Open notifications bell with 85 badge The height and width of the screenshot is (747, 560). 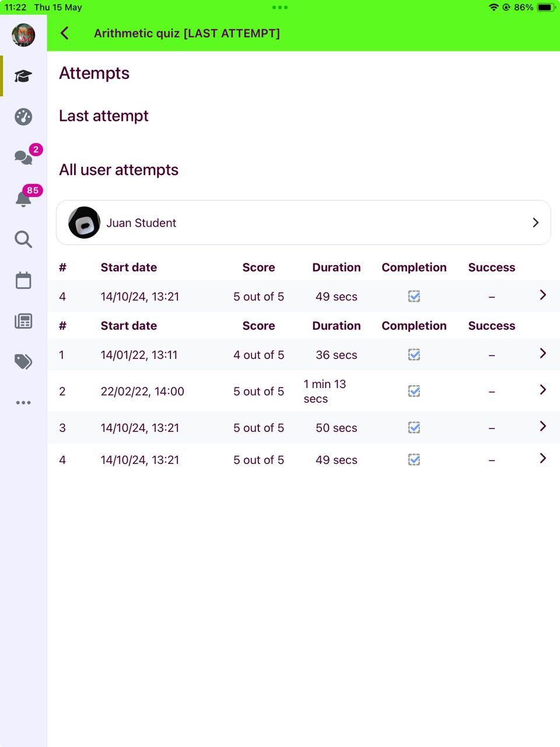click(23, 198)
